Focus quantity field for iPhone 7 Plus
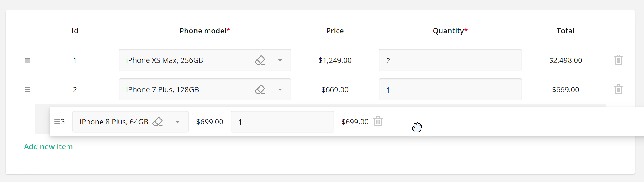Image resolution: width=644 pixels, height=182 pixels. 450,89
